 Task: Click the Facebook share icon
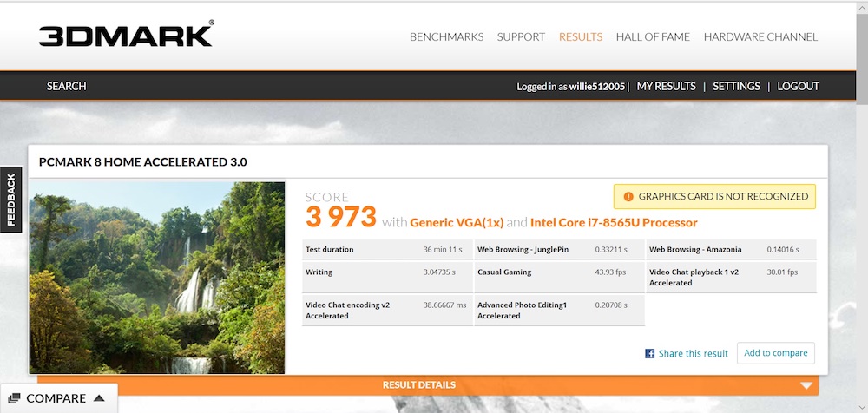[649, 354]
